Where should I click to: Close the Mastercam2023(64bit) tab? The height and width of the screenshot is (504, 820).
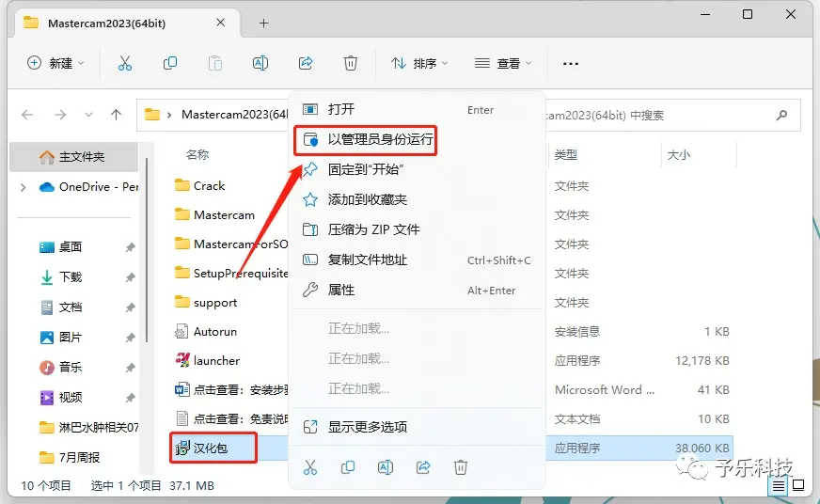coord(221,23)
